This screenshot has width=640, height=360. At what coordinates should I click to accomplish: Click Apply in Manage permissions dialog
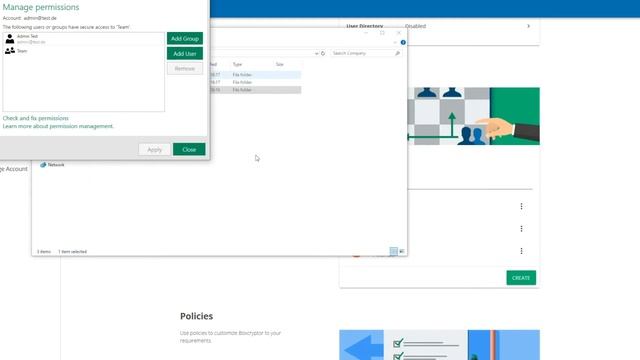click(154, 150)
